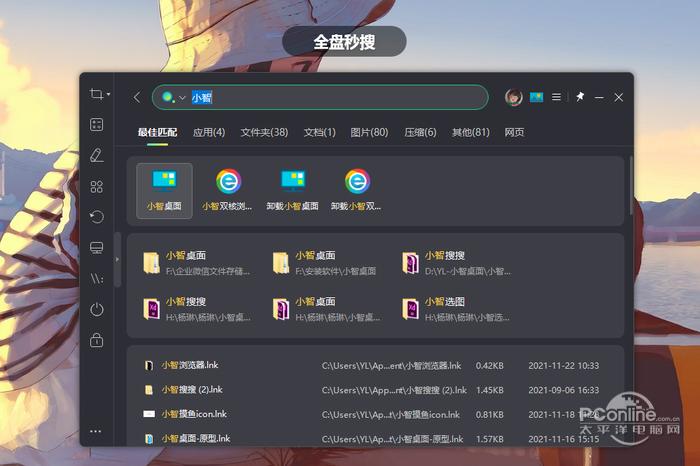Click the green search engine icon
Image resolution: width=700 pixels, height=466 pixels.
(x=168, y=97)
